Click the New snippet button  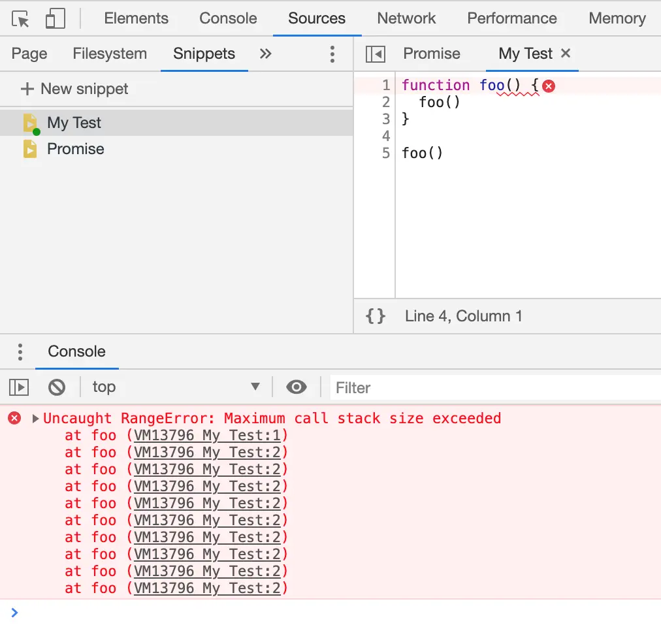point(74,89)
